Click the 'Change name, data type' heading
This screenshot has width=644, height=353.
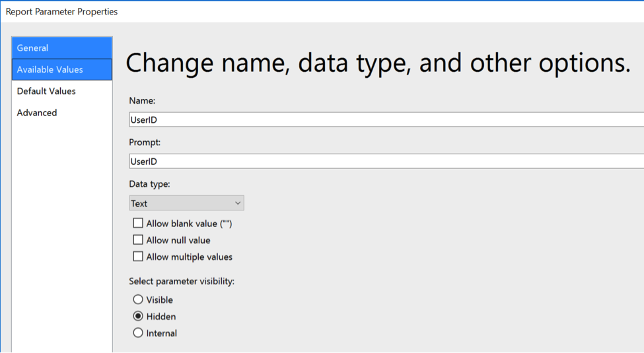click(377, 63)
